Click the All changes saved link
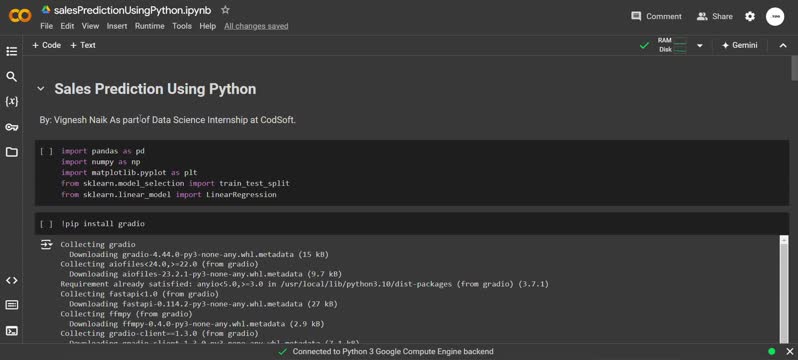This screenshot has height=360, width=798. [256, 26]
